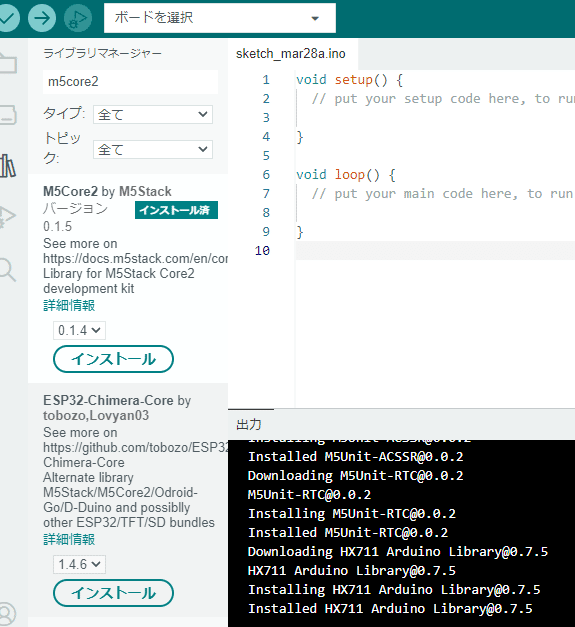Click the void setup() code line
The height and width of the screenshot is (627, 575).
point(349,80)
